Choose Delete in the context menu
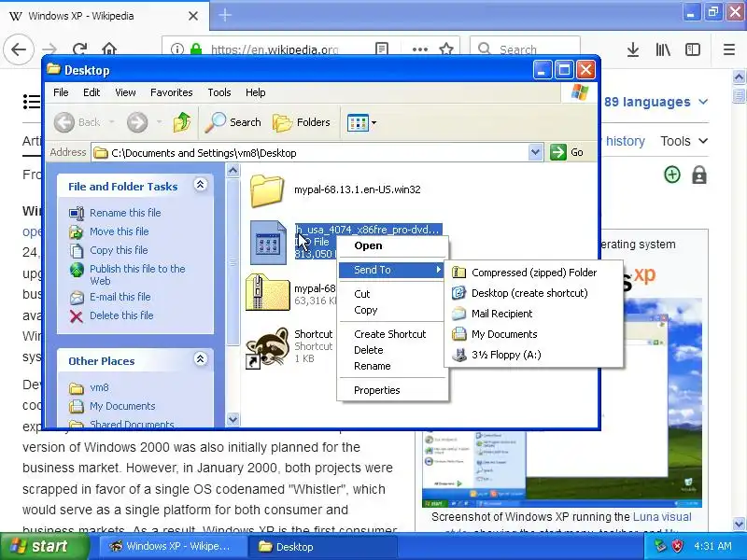Screen dimensions: 747x560 (x=392, y=350)
